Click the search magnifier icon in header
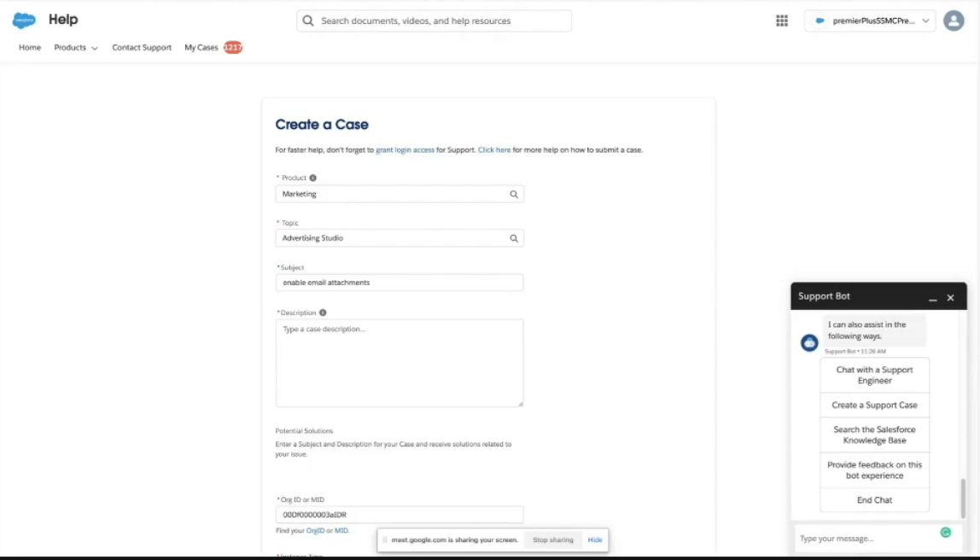This screenshot has height=560, width=980. [x=308, y=20]
